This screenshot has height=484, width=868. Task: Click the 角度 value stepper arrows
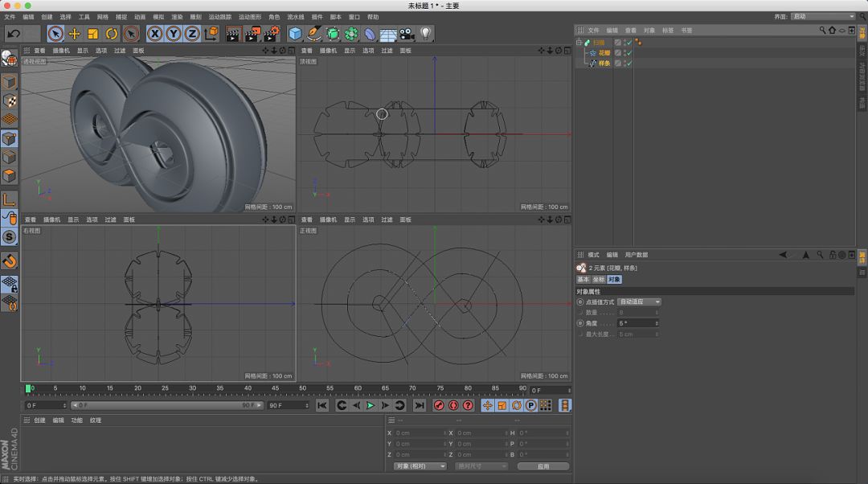657,323
